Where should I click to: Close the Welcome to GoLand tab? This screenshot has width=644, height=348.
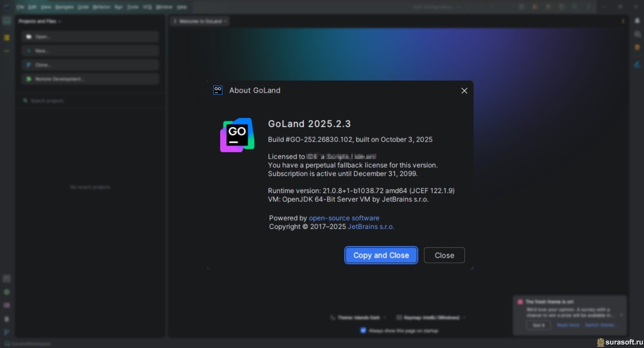click(225, 21)
